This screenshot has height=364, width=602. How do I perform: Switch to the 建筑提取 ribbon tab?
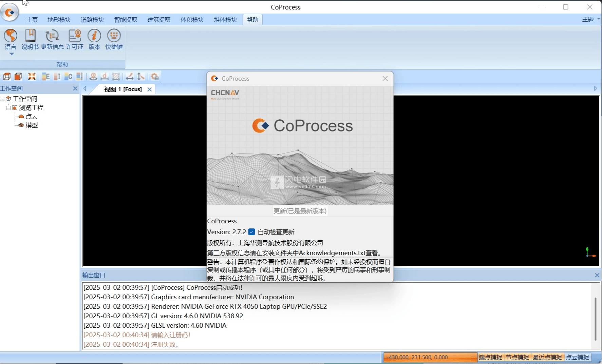point(159,20)
